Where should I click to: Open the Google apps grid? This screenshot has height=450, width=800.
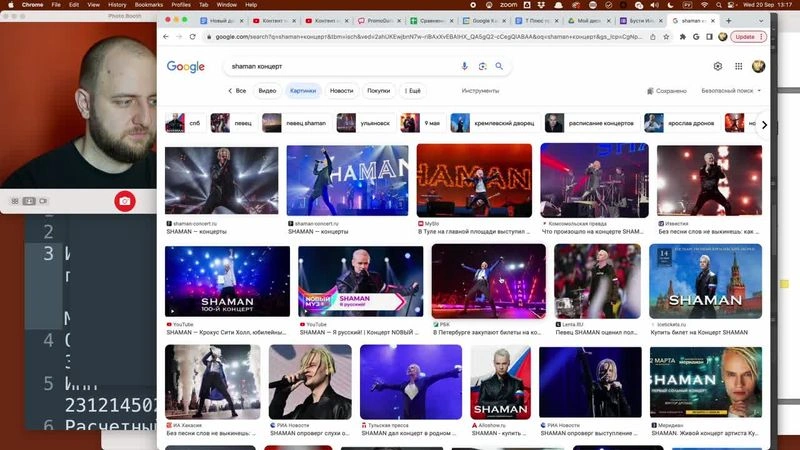pyautogui.click(x=738, y=66)
